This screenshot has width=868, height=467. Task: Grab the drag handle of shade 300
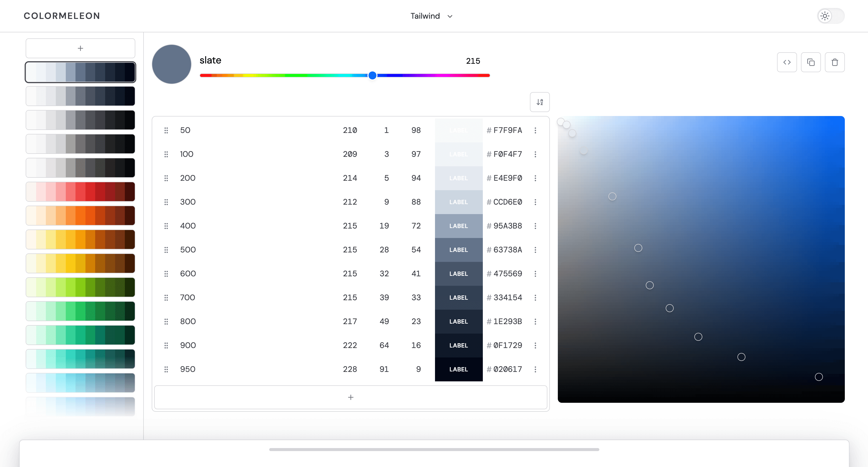click(x=166, y=202)
